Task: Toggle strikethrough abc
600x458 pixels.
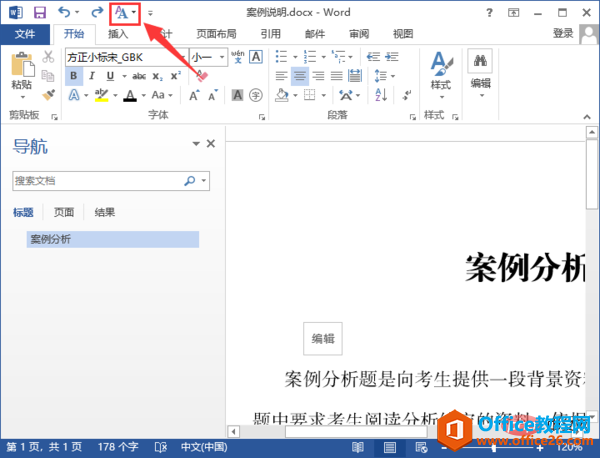Action: tap(139, 76)
